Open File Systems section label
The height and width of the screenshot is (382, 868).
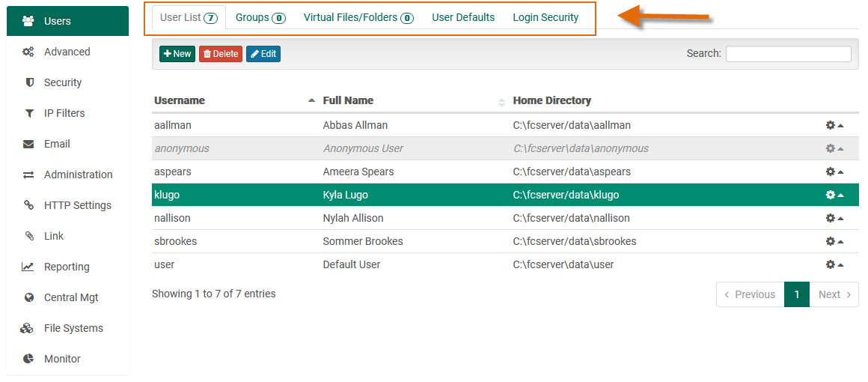pos(73,328)
